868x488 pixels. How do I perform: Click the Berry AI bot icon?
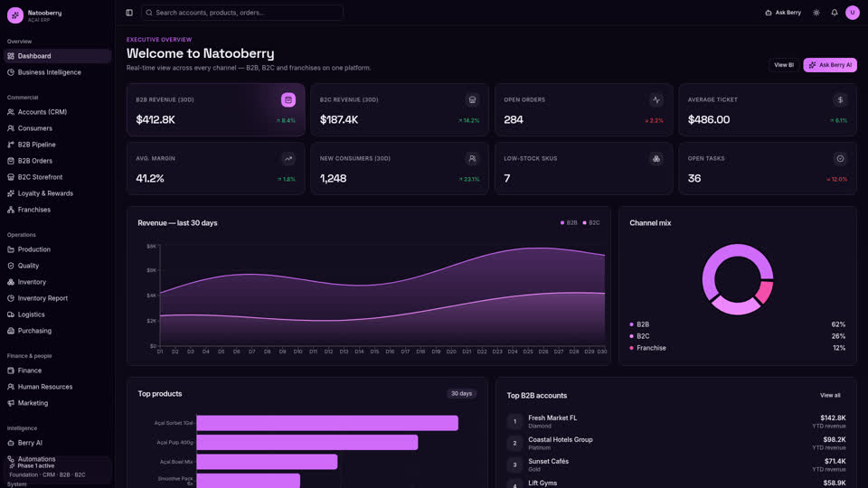[x=11, y=443]
